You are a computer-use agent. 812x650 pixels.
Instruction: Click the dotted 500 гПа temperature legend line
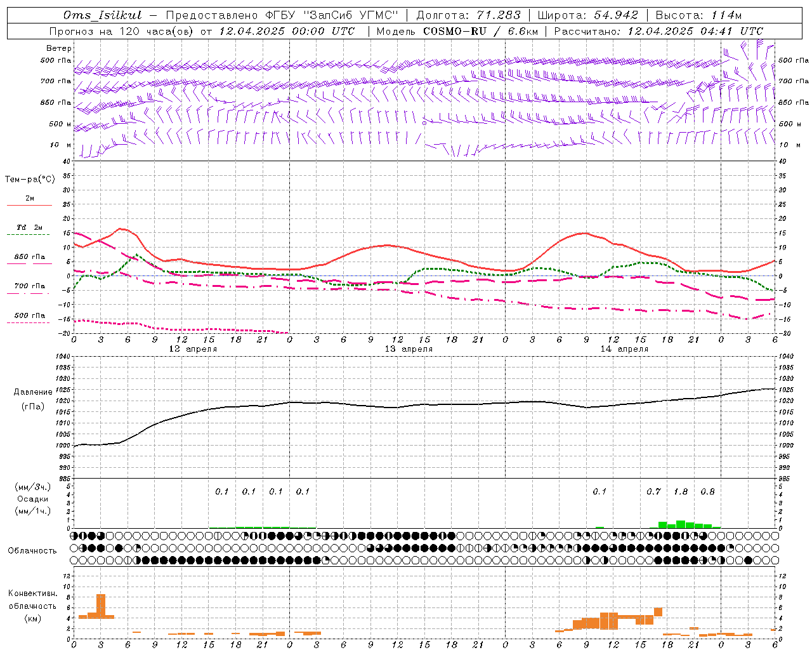click(x=29, y=323)
